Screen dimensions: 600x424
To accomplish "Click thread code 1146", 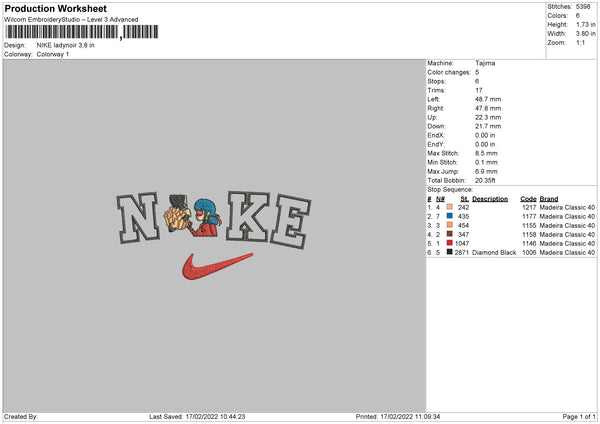I will tap(529, 243).
